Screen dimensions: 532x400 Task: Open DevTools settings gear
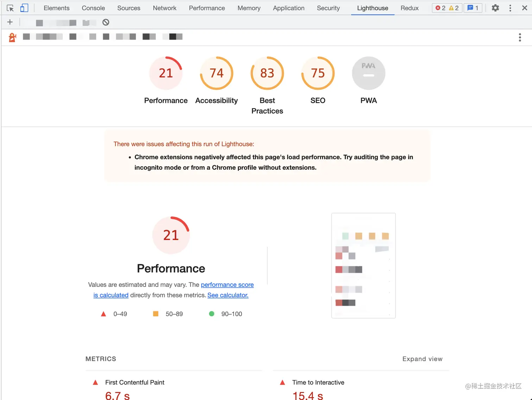pyautogui.click(x=495, y=8)
